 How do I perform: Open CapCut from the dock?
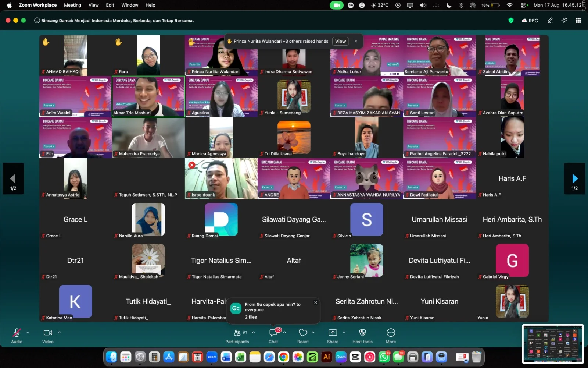pyautogui.click(x=355, y=357)
